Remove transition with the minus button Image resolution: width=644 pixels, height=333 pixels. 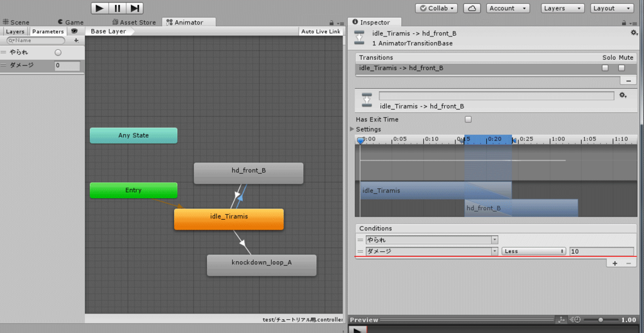coord(628,81)
